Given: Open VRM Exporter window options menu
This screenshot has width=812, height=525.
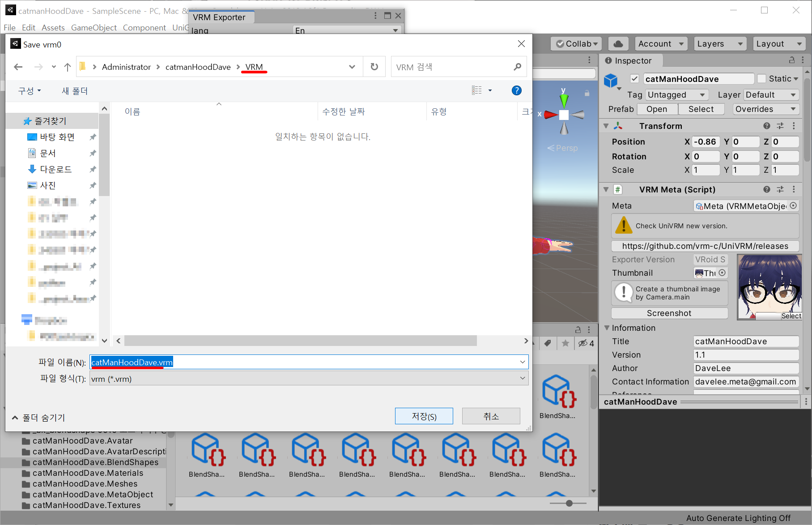Looking at the screenshot, I should 375,16.
